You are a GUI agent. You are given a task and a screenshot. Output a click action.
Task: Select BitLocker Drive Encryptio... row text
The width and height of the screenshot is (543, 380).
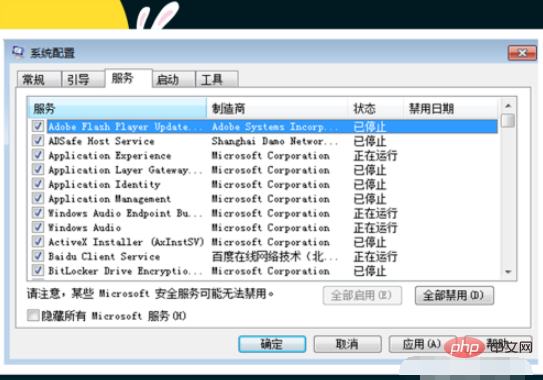tap(125, 271)
